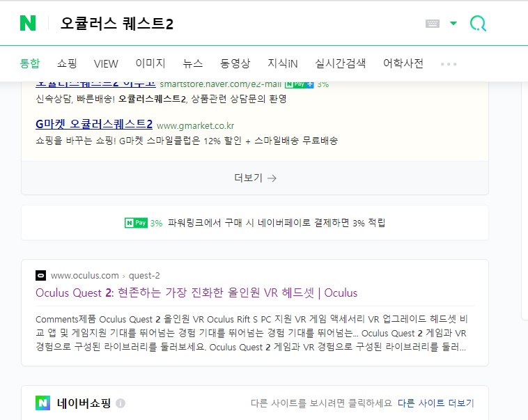Click the quest-2 breadcrumb path
This screenshot has height=420, width=528.
[x=144, y=276]
